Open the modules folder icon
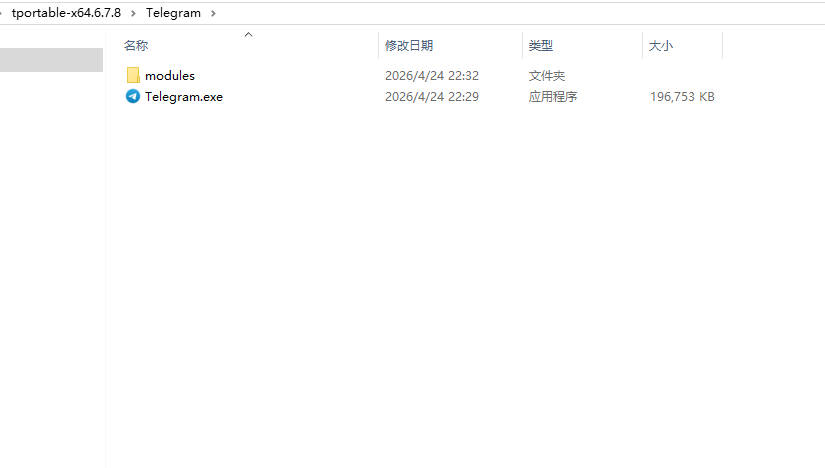 [133, 75]
